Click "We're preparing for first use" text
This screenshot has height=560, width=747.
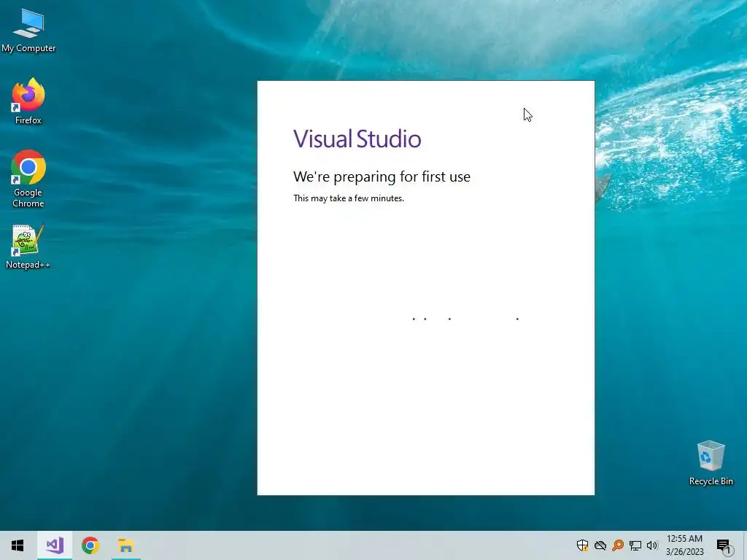[x=382, y=176]
